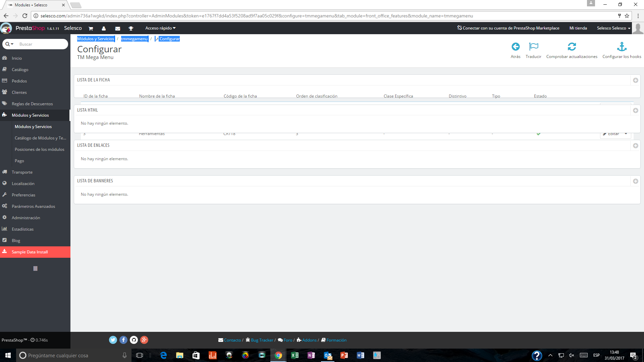Select Catálogo in the sidebar menu
The width and height of the screenshot is (644, 362).
20,70
